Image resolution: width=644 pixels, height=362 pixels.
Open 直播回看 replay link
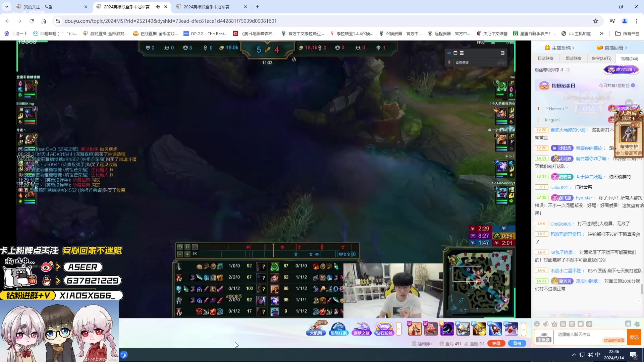[612, 48]
